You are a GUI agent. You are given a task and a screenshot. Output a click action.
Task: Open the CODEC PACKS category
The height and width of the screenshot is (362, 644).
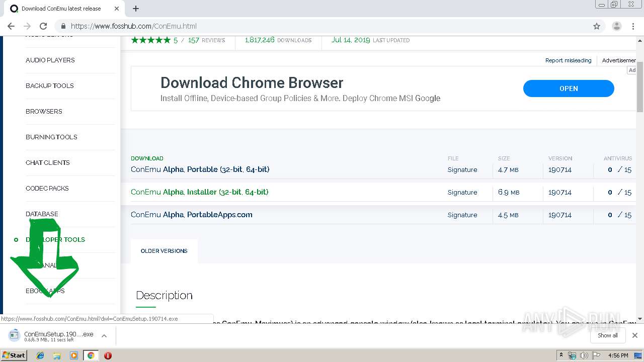[47, 188]
